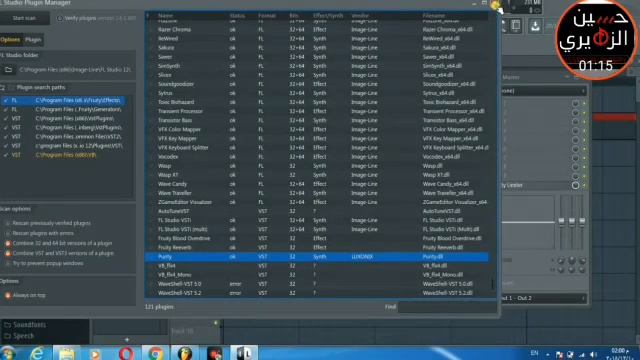Open the Out 1 - Out 2 output dropdown
Screen dimensions: 640x360
pos(544,298)
